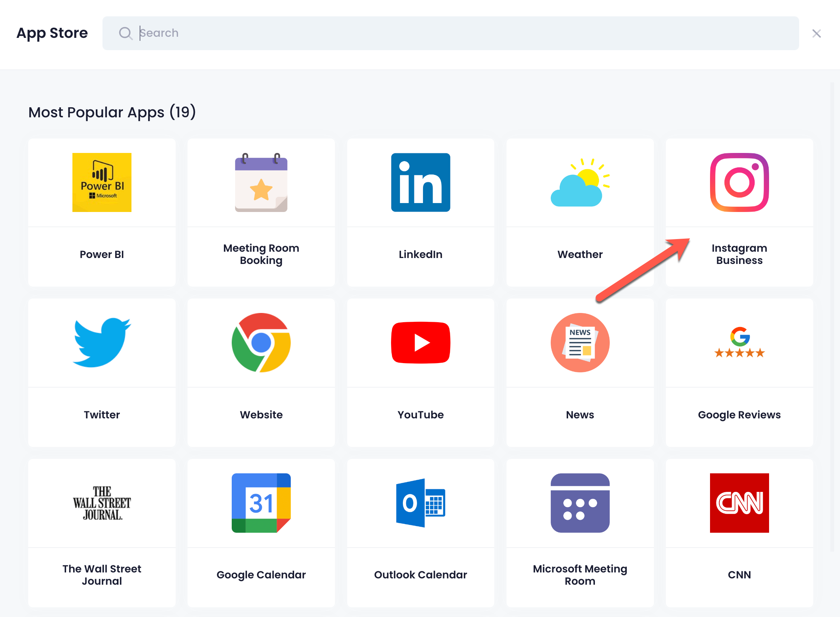
Task: Open the Google Reviews icon
Action: (739, 343)
